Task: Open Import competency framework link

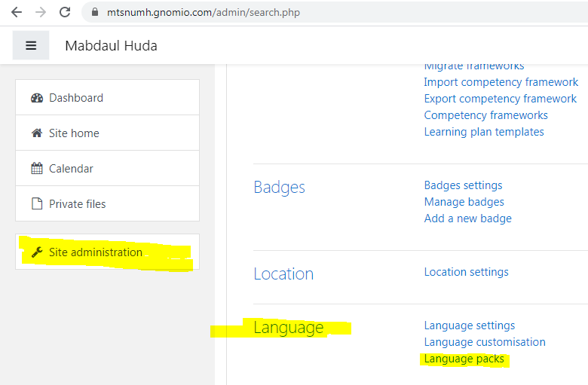Action: [501, 82]
